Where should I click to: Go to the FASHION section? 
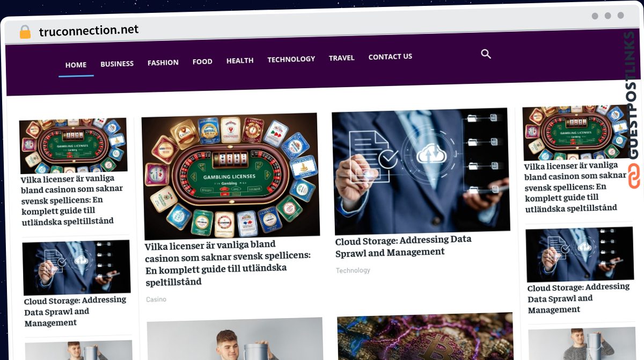click(x=163, y=62)
